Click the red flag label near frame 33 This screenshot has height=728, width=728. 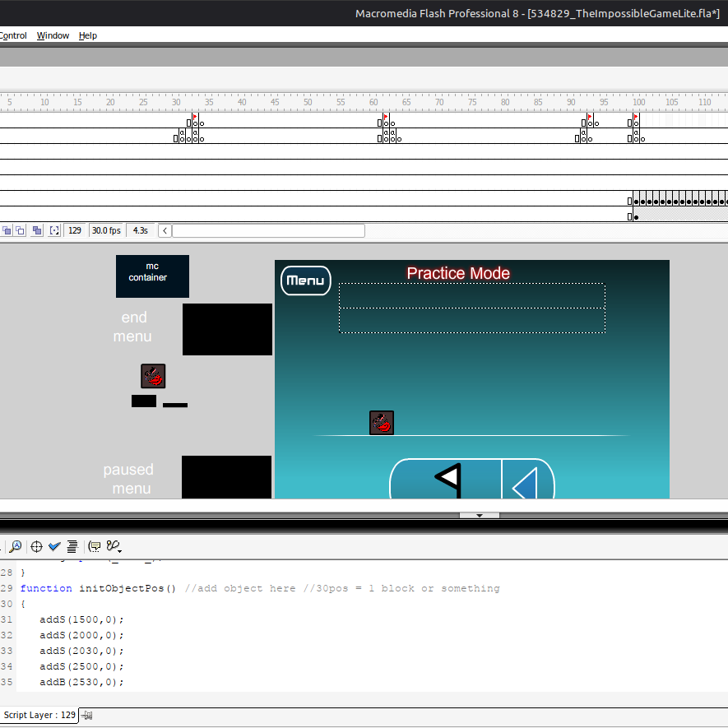pyautogui.click(x=195, y=117)
